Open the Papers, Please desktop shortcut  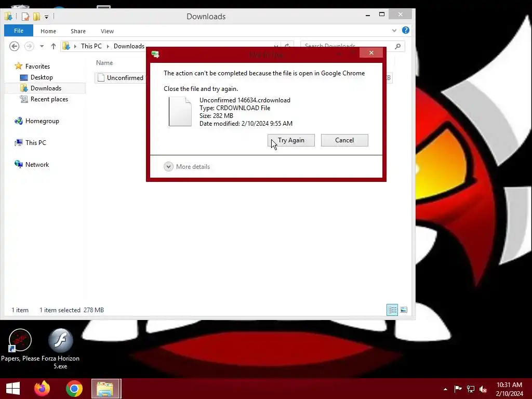point(20,345)
